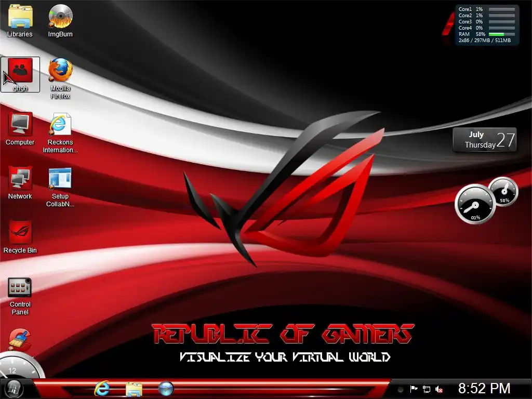Open the Recycle Bin icon

tap(20, 237)
